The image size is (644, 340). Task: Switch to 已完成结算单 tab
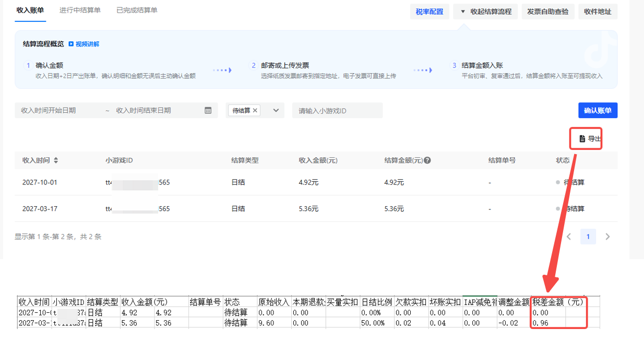(137, 10)
